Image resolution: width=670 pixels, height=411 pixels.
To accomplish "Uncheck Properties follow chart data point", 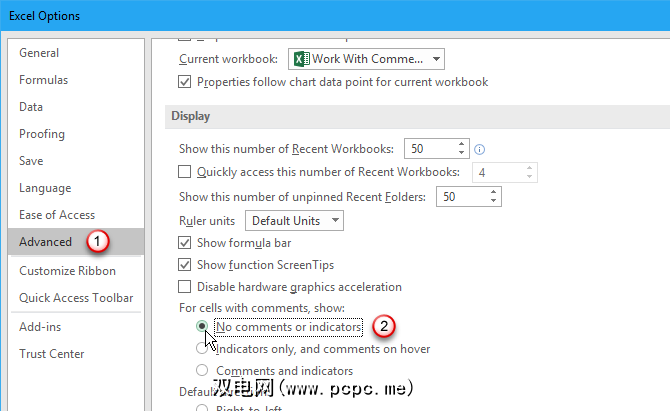I will point(185,82).
